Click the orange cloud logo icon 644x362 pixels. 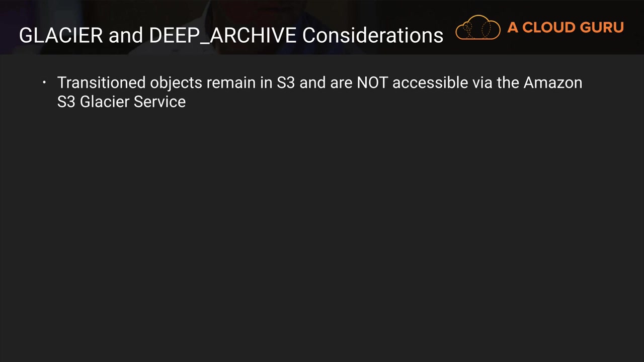pos(477,28)
